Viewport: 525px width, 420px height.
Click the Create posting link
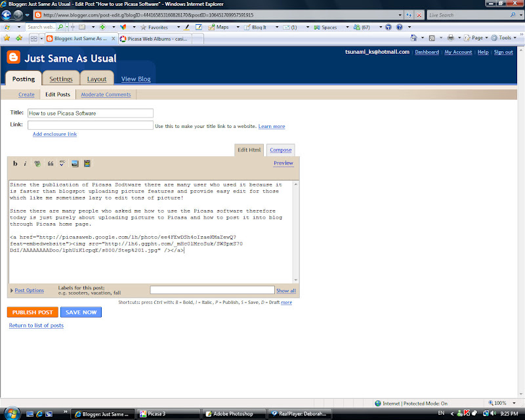(x=26, y=94)
